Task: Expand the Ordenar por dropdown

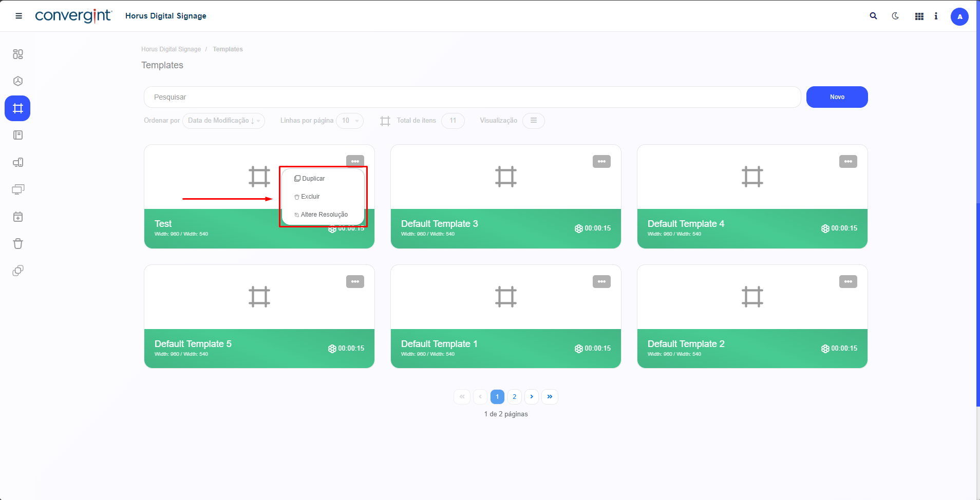Action: 223,121
